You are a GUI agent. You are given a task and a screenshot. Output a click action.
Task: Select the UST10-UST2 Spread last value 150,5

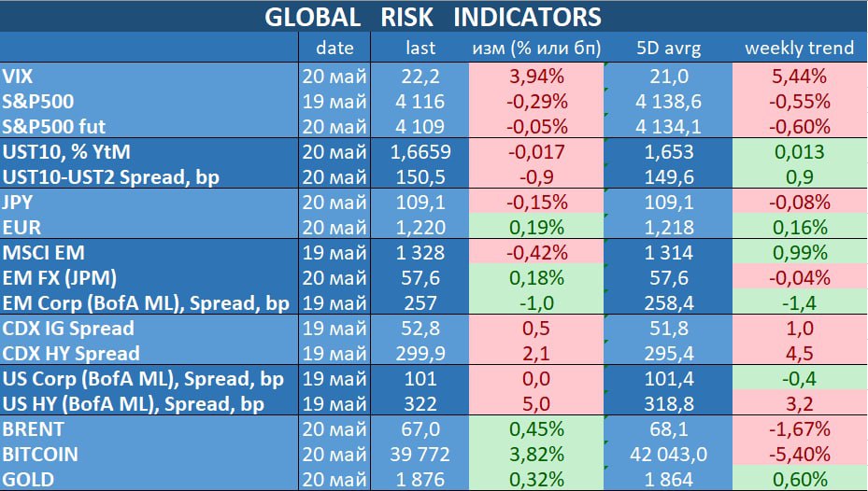420,177
